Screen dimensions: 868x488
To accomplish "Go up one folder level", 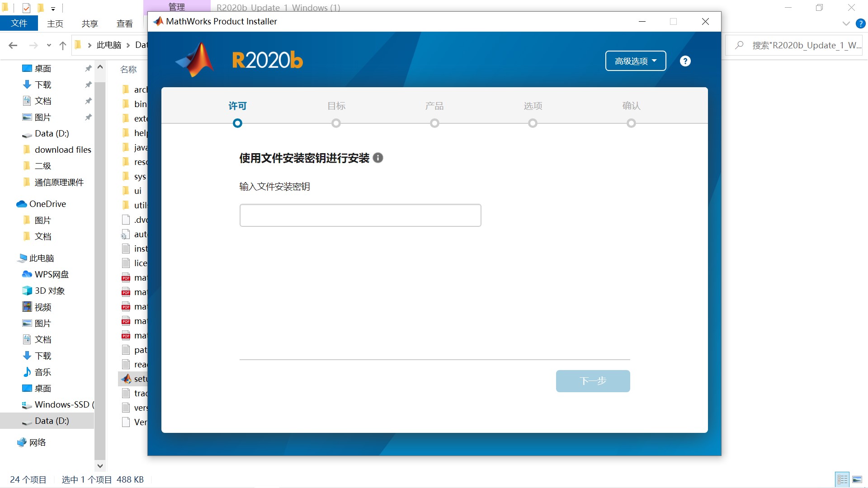I will (63, 45).
